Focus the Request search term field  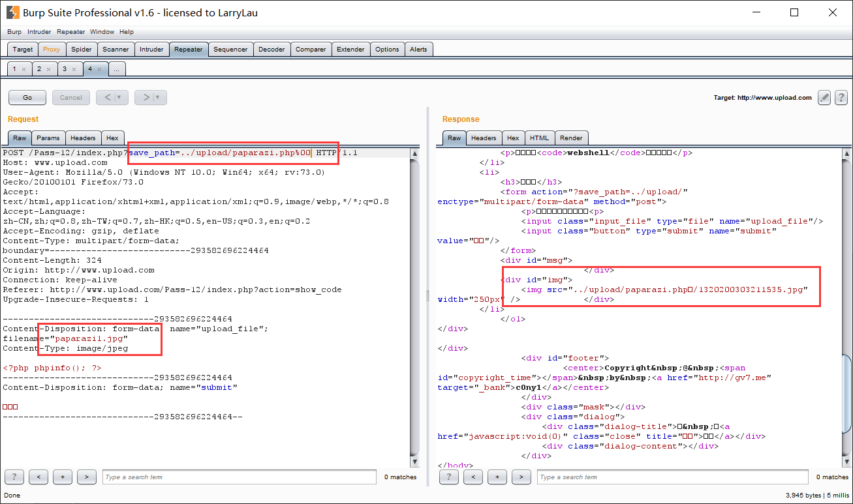click(x=240, y=477)
